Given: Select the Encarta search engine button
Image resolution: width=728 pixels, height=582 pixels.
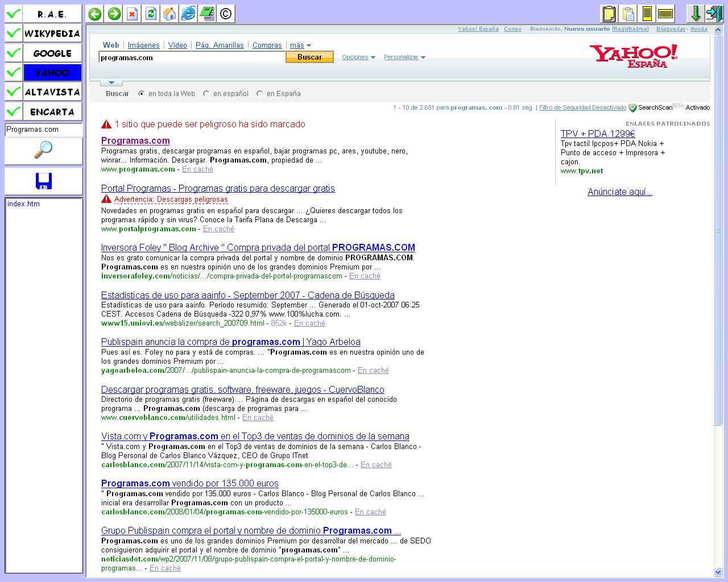Looking at the screenshot, I should pyautogui.click(x=52, y=111).
